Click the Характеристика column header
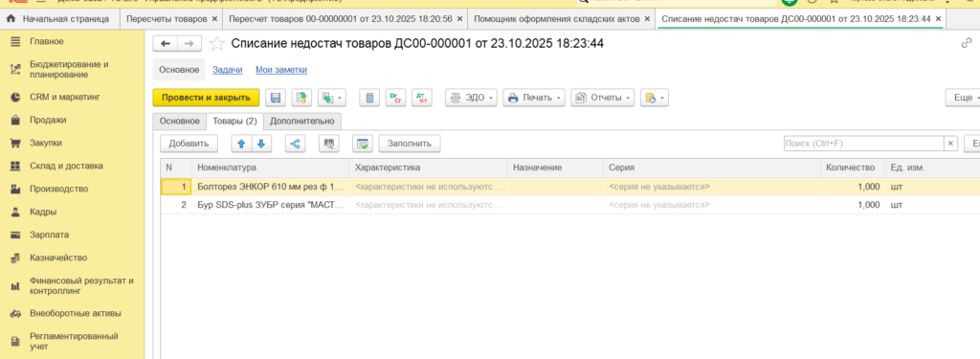The width and height of the screenshot is (980, 359). click(429, 168)
